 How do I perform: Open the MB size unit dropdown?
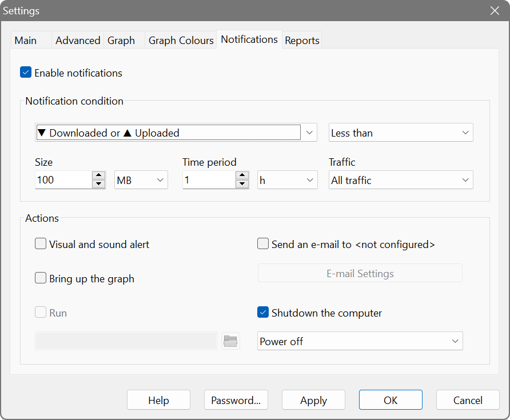(141, 180)
